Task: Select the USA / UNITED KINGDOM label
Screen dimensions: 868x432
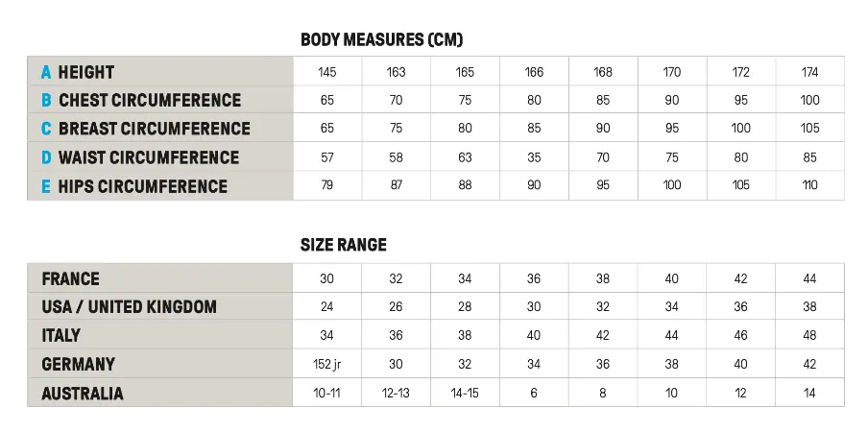Action: (130, 307)
